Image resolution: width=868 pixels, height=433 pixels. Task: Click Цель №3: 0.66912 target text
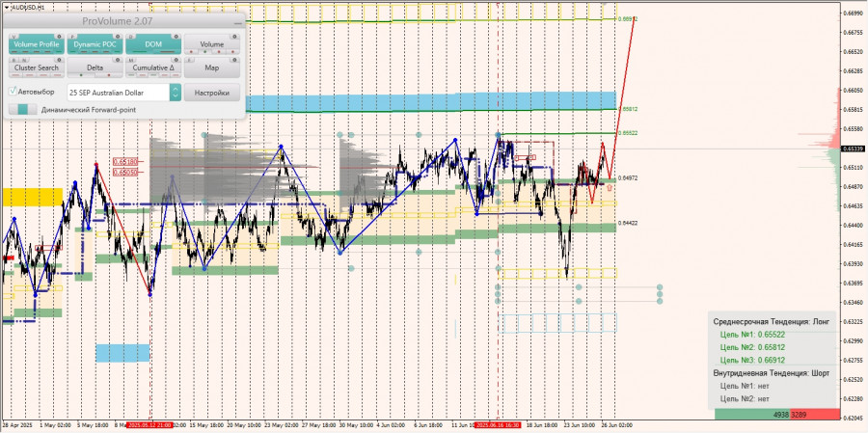click(752, 360)
